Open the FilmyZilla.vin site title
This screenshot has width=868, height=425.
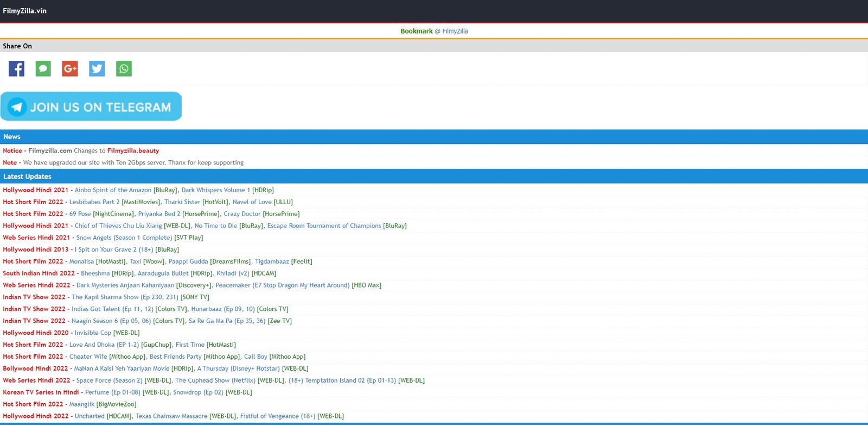point(24,11)
